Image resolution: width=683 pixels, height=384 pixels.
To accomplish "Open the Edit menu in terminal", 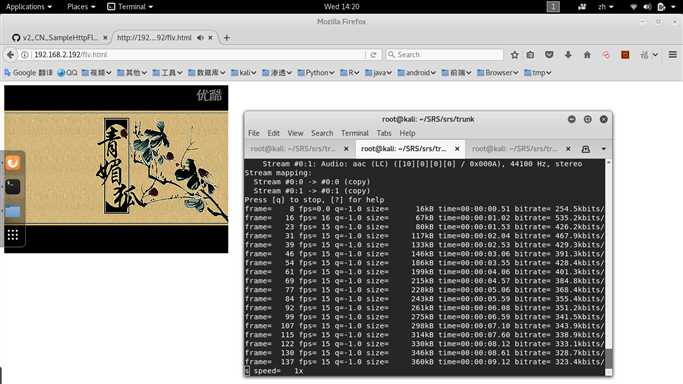I will coord(274,133).
